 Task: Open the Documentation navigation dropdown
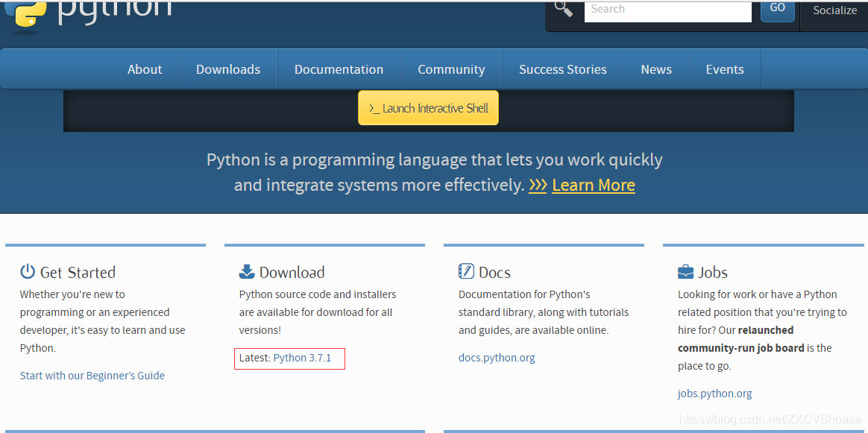339,69
